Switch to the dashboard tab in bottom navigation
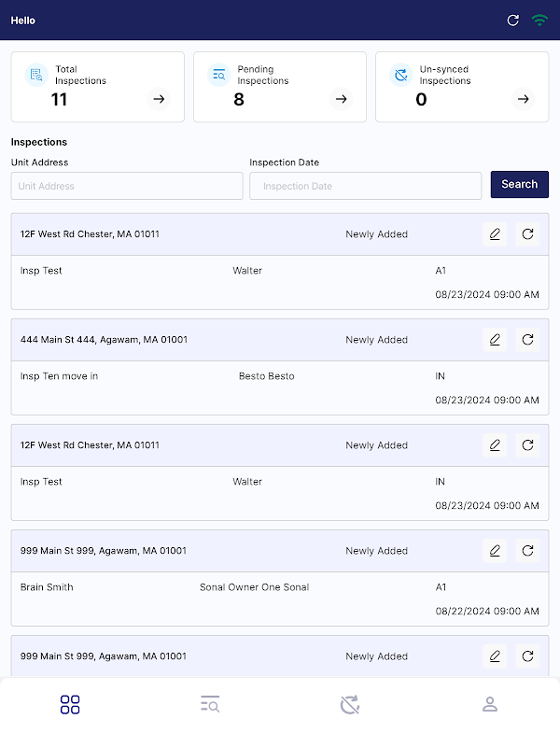The image size is (560, 747). point(70,705)
